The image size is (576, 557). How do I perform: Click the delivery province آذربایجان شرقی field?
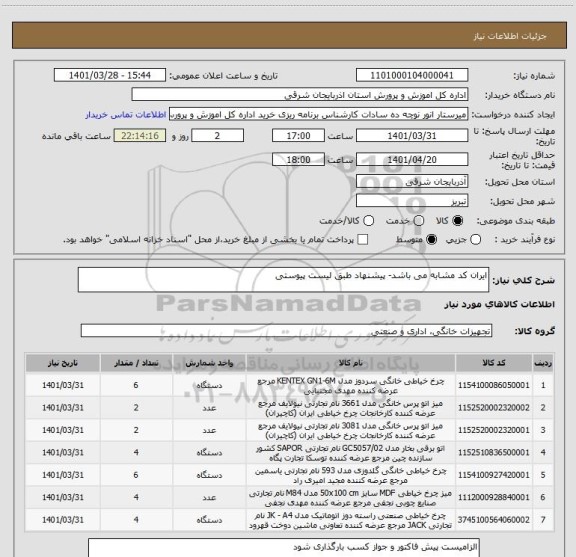pyautogui.click(x=412, y=182)
